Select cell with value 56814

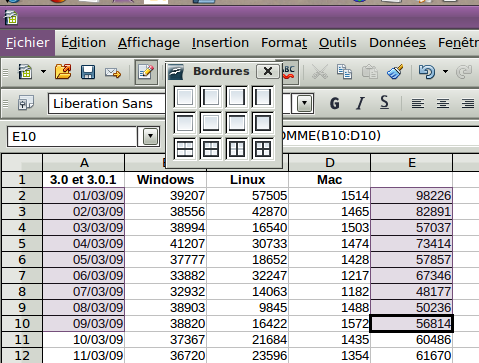pyautogui.click(x=412, y=324)
